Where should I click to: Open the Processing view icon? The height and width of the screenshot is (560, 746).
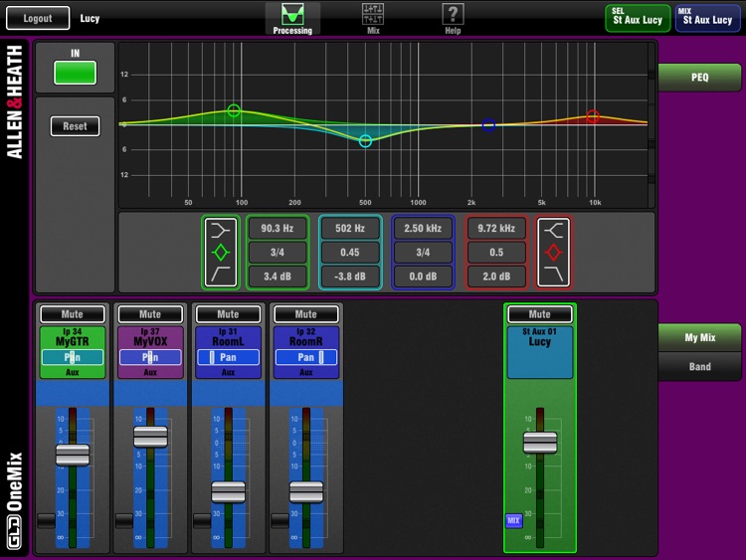(292, 15)
